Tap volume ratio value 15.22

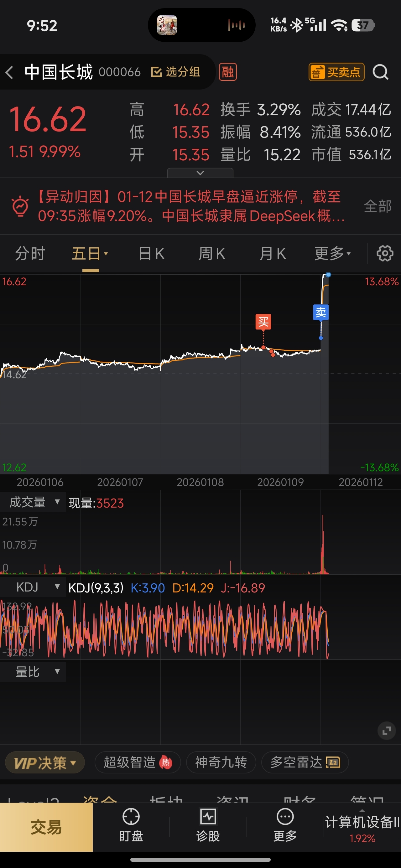tap(282, 155)
